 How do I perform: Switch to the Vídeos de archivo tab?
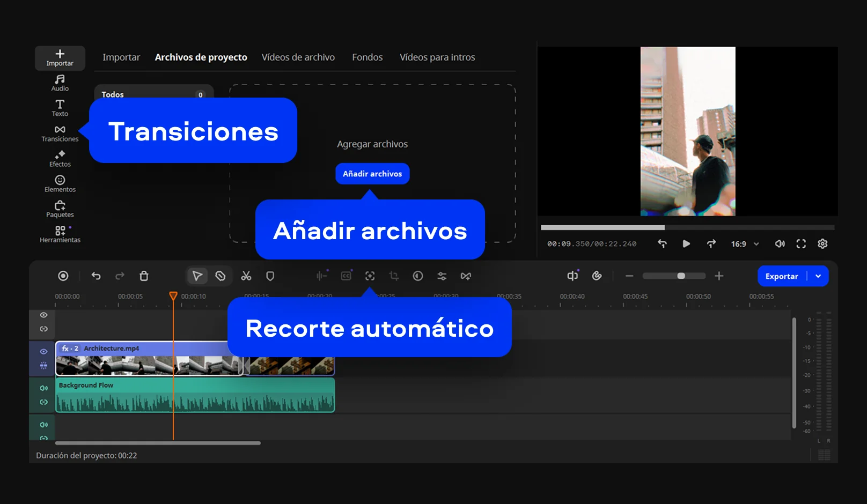298,57
